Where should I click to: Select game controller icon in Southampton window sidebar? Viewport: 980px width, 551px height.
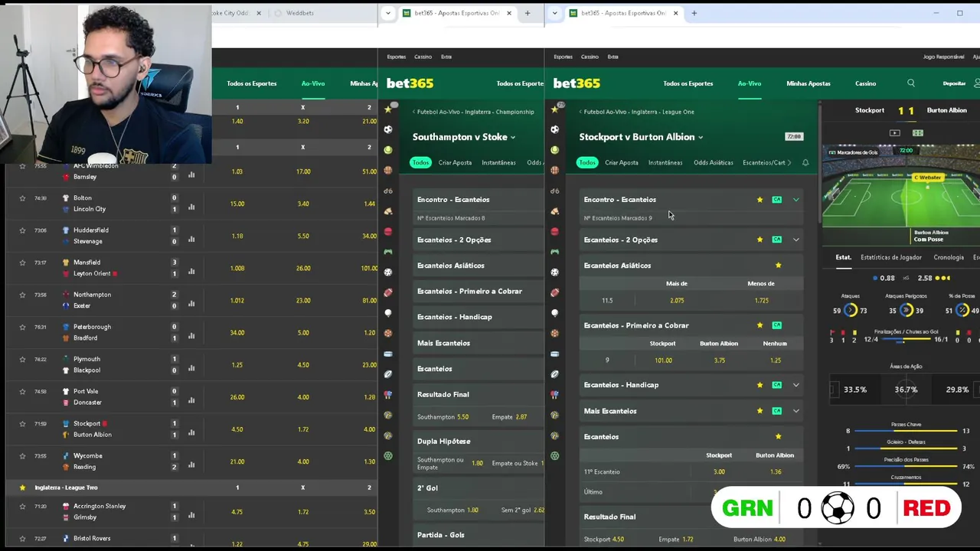[388, 252]
